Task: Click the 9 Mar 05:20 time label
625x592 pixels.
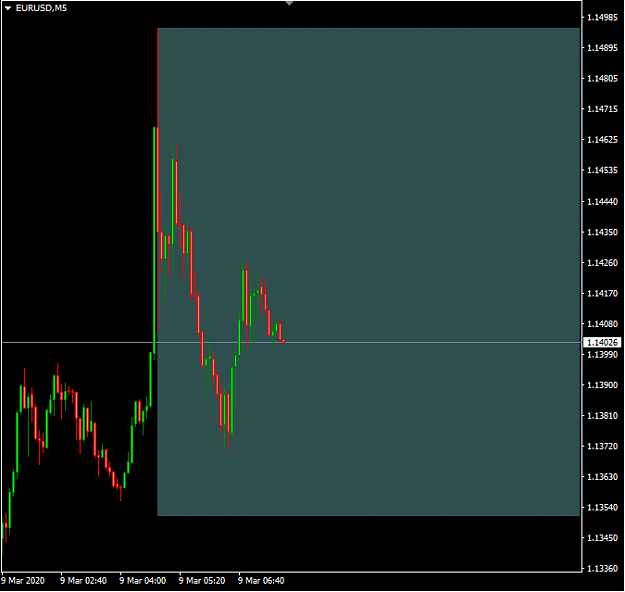Action: (202, 581)
